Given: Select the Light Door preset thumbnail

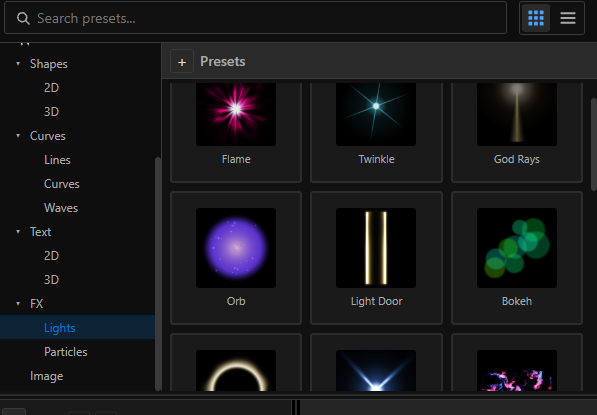Looking at the screenshot, I should pos(376,247).
